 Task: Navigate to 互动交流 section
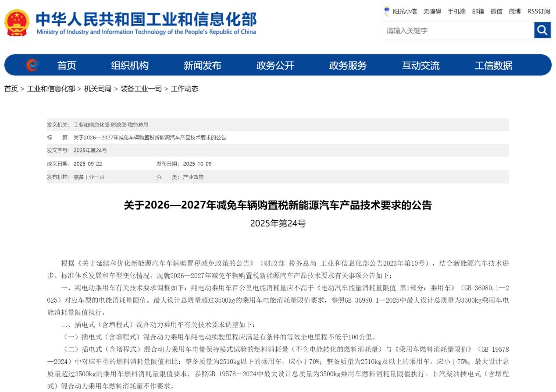point(421,66)
